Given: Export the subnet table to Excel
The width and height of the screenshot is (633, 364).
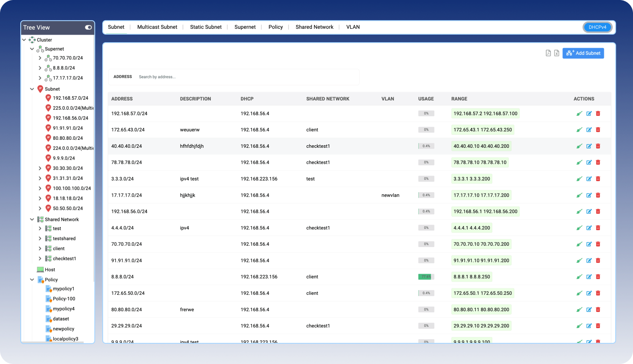Looking at the screenshot, I should [x=557, y=53].
